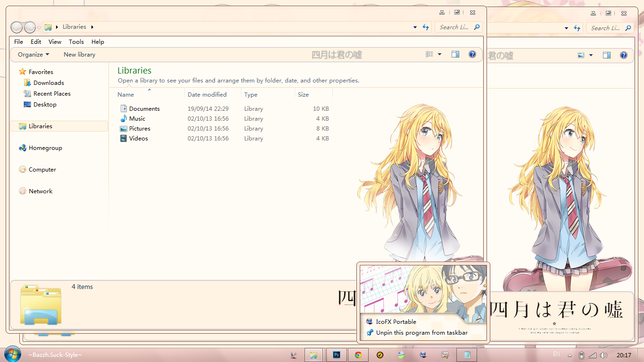Click the IcoFX icon on the taskbar
Screen dimensions: 644x362
point(423,355)
